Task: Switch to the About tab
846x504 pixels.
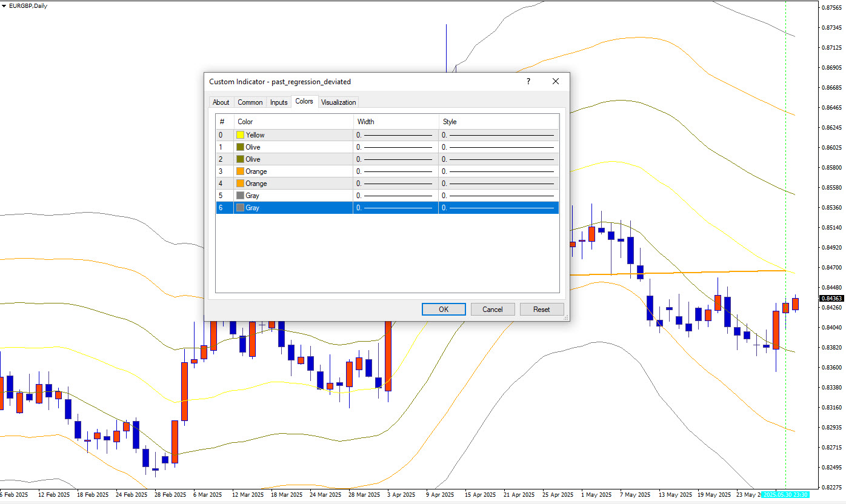Action: point(221,102)
